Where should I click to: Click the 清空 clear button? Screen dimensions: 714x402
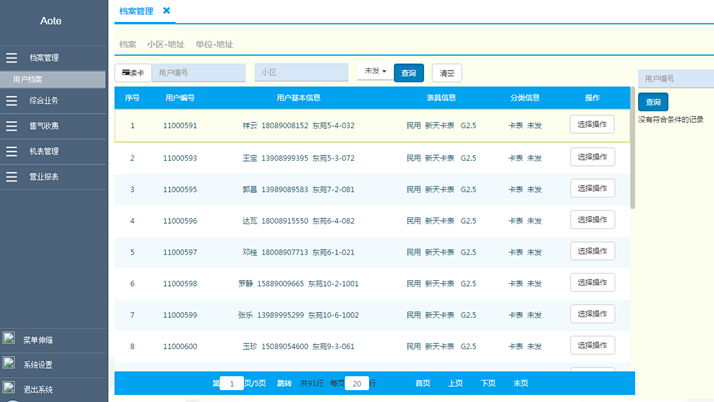pos(447,73)
